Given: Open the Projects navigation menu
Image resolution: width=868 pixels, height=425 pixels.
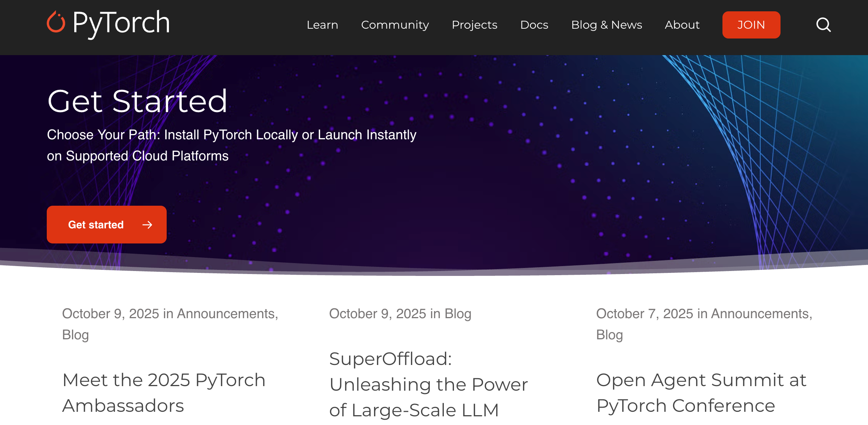Looking at the screenshot, I should click(474, 25).
